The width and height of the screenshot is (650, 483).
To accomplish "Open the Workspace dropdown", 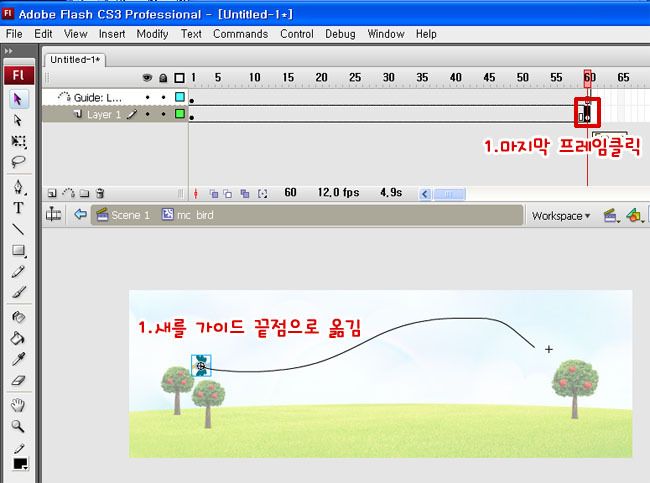I will pyautogui.click(x=560, y=216).
